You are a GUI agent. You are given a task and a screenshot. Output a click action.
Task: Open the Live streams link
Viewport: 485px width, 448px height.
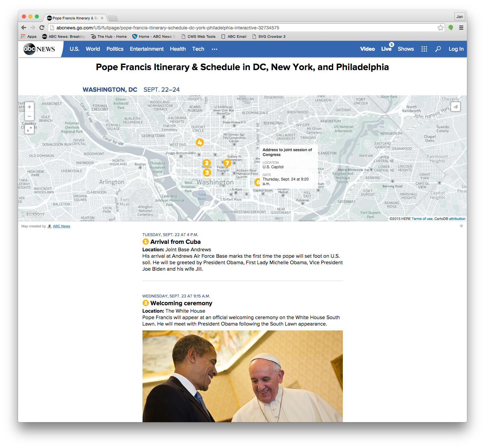[386, 49]
